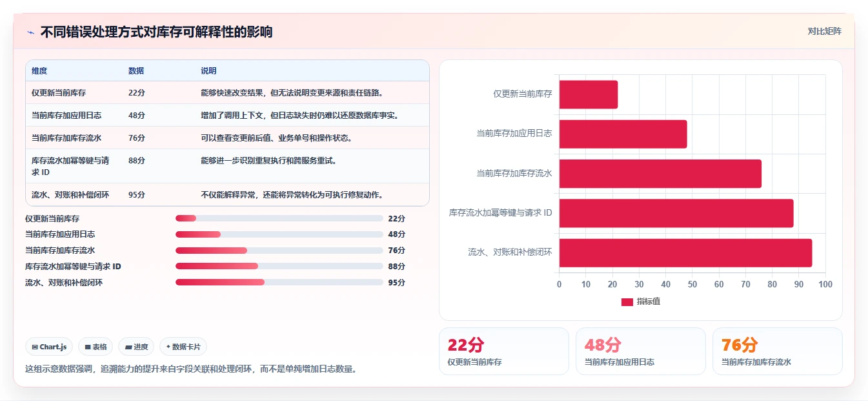
Task: Click the 48分 data card
Action: [x=641, y=351]
